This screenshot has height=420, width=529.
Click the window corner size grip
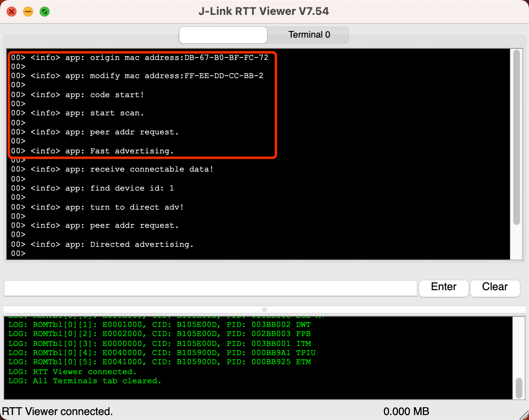pos(524,415)
